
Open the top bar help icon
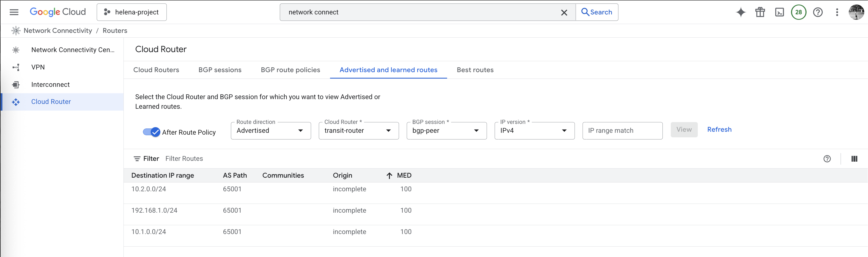point(818,12)
